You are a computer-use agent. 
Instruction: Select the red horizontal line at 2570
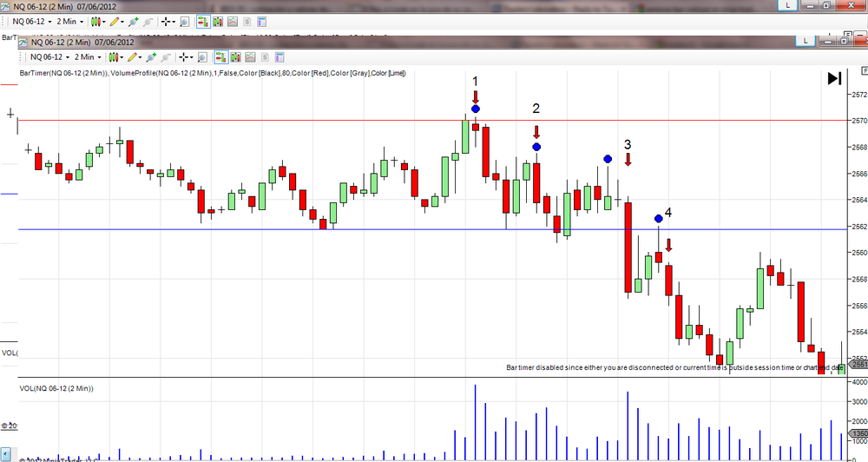431,120
